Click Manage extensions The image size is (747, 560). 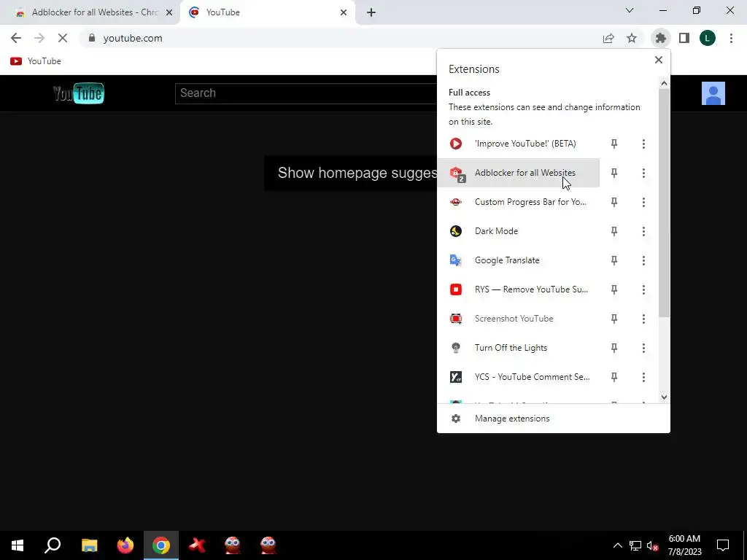coord(554,418)
